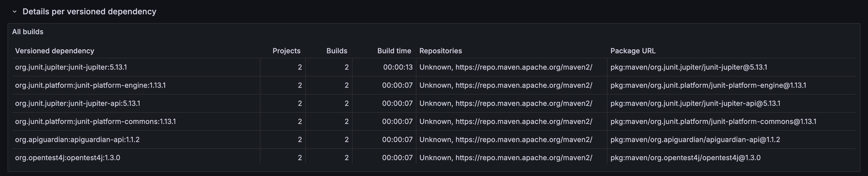Sort the table by Projects column
Screen dimensions: 868x176
(286, 51)
